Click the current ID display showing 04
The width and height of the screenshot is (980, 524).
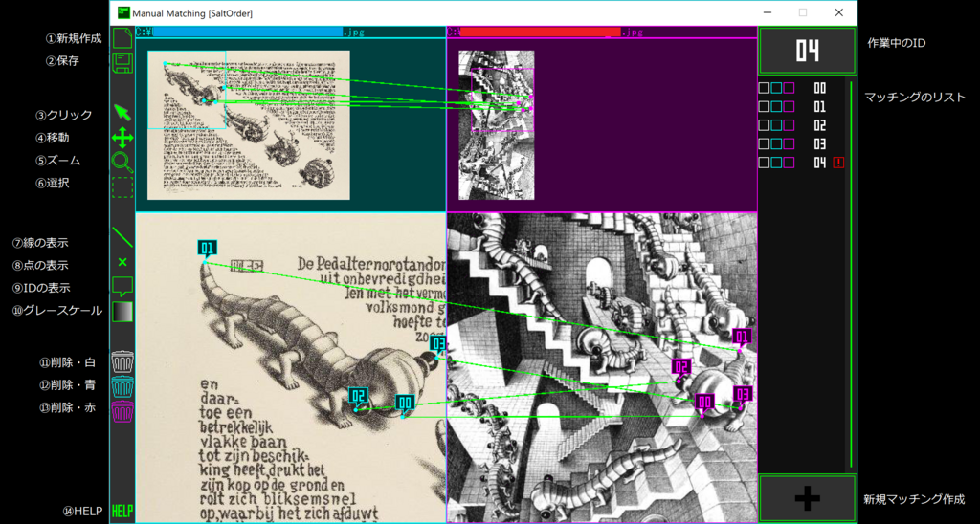807,52
